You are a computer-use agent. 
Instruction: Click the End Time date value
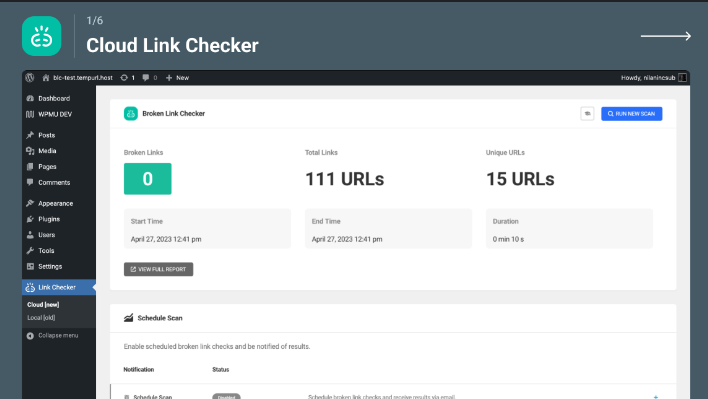347,239
